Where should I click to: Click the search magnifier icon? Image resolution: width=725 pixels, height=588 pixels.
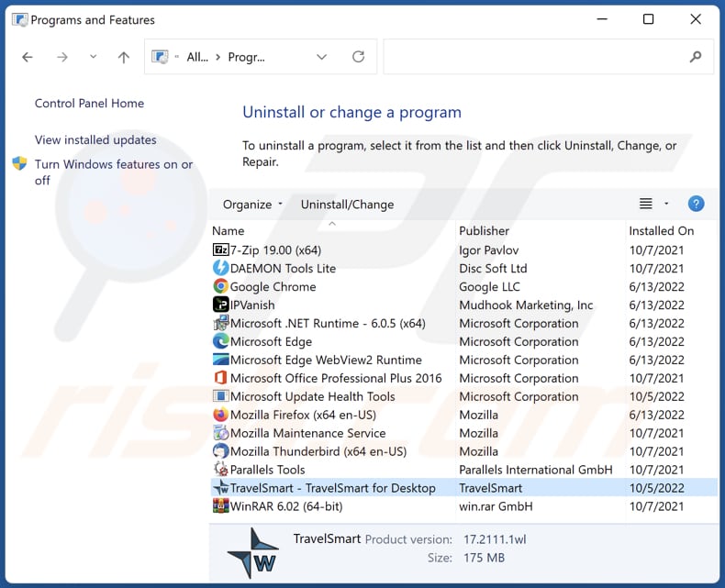tap(696, 57)
